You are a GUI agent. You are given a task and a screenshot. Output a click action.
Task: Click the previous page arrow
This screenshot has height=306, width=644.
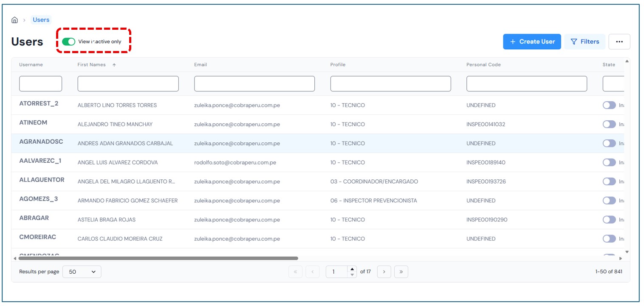point(312,272)
